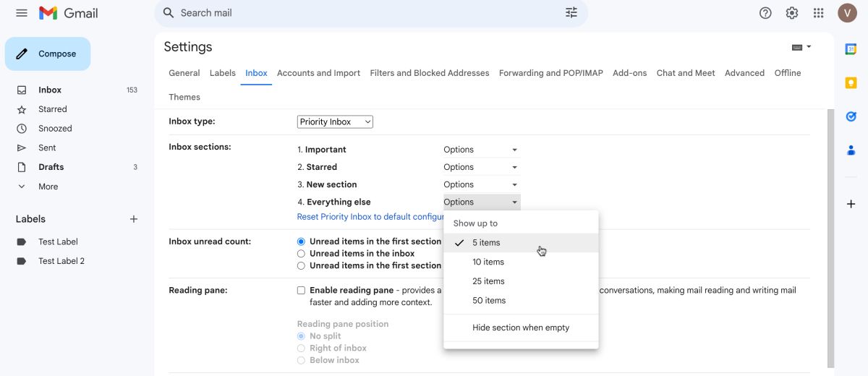Open Google Keep in side panel
The height and width of the screenshot is (376, 868).
tap(851, 83)
